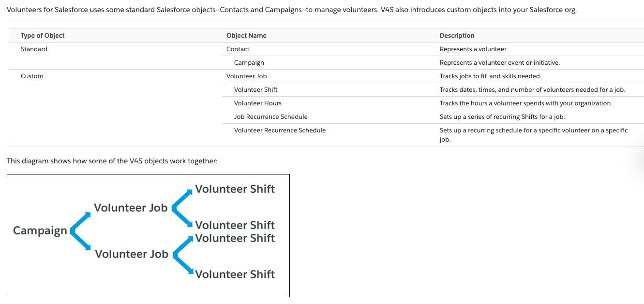This screenshot has width=644, height=304.
Task: Click the topmost Volunteer Shift diagram label
Action: point(235,189)
